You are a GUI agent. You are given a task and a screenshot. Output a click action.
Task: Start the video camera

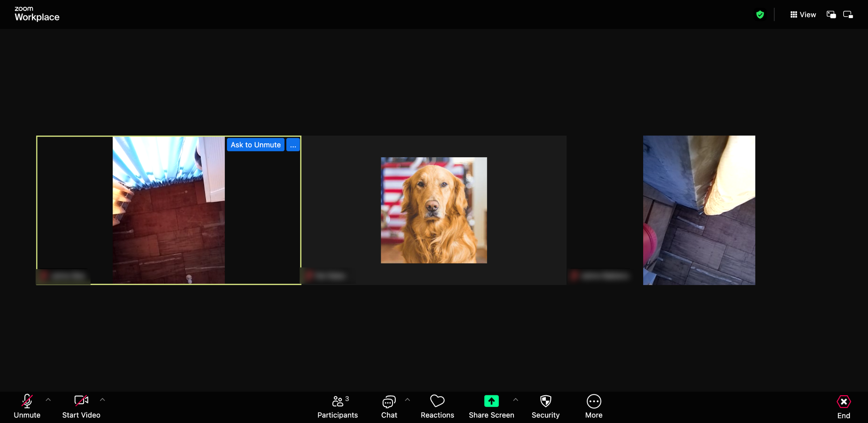pos(81,406)
